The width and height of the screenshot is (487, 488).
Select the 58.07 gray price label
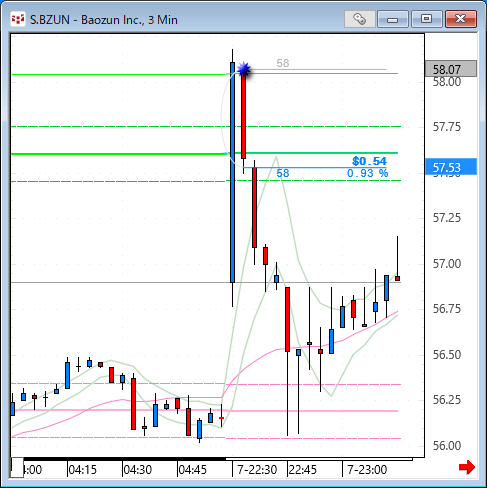click(x=451, y=69)
